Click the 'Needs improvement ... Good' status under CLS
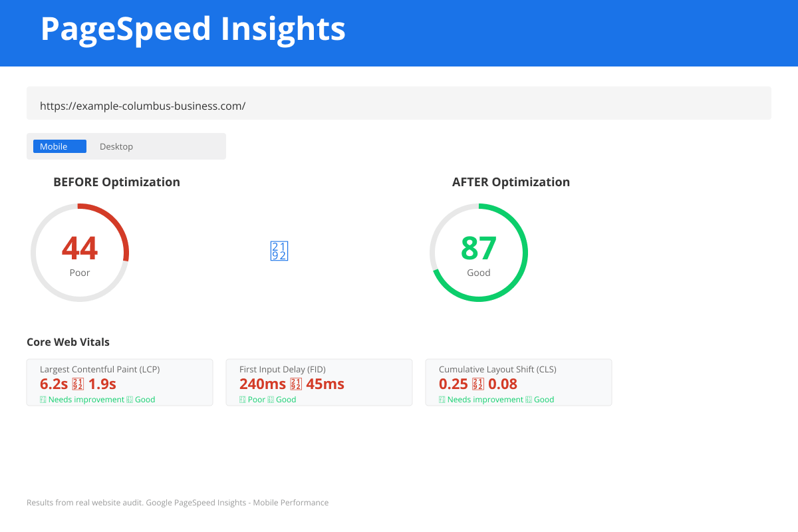 (x=496, y=400)
